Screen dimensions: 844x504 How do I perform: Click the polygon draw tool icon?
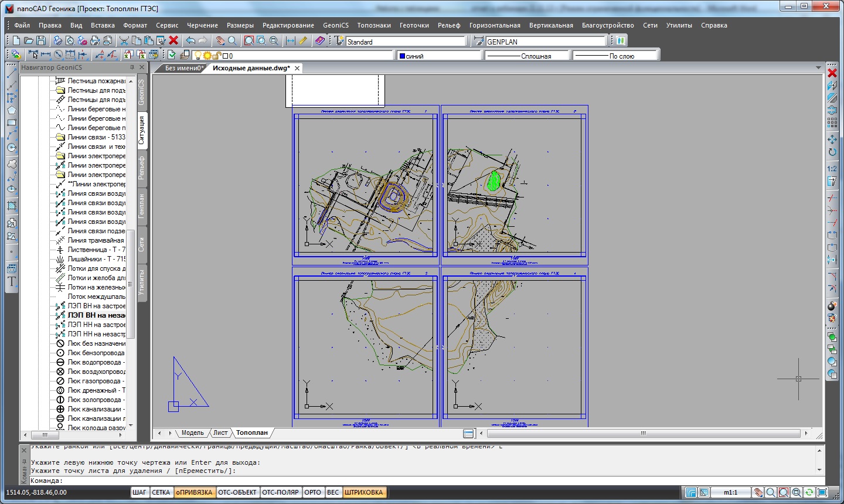11,110
